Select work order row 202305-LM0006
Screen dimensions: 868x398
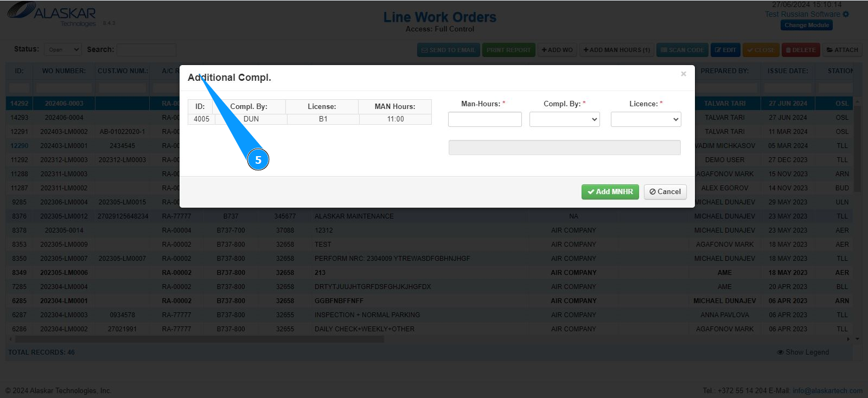(430, 273)
